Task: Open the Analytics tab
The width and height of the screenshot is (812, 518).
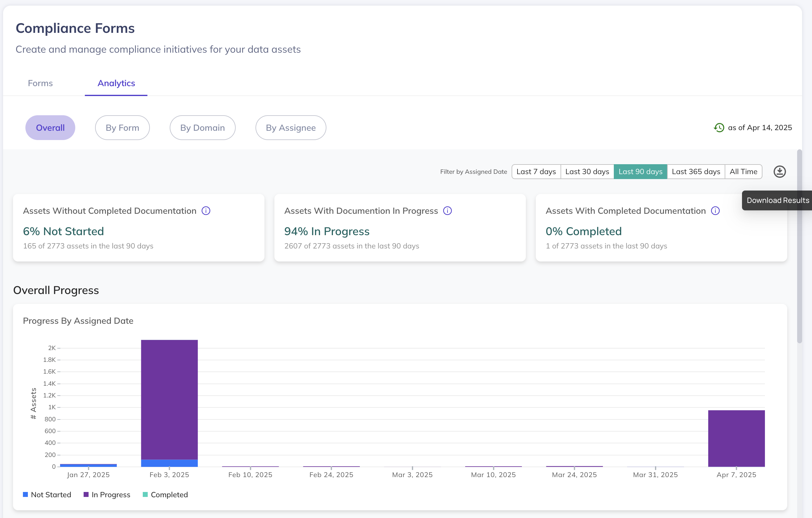Action: 116,83
